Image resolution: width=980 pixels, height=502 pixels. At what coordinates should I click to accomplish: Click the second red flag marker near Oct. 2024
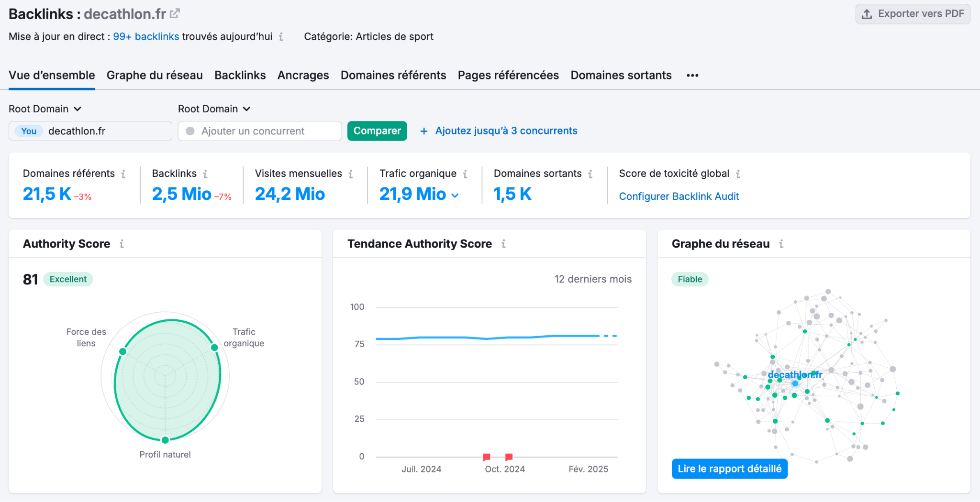[x=509, y=457]
